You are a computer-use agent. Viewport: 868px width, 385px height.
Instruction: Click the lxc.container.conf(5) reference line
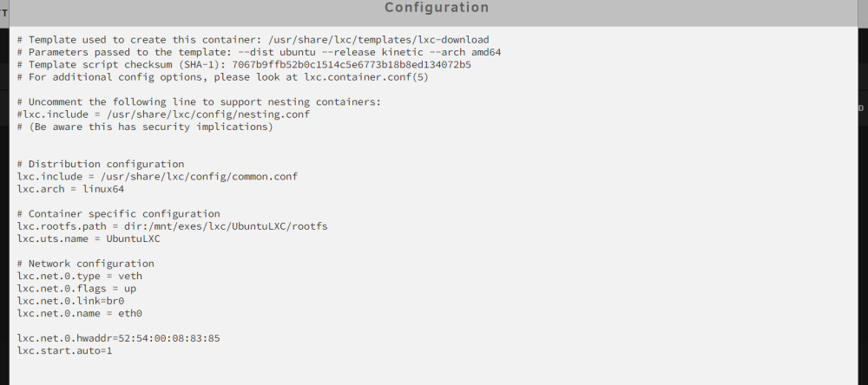pyautogui.click(x=223, y=77)
